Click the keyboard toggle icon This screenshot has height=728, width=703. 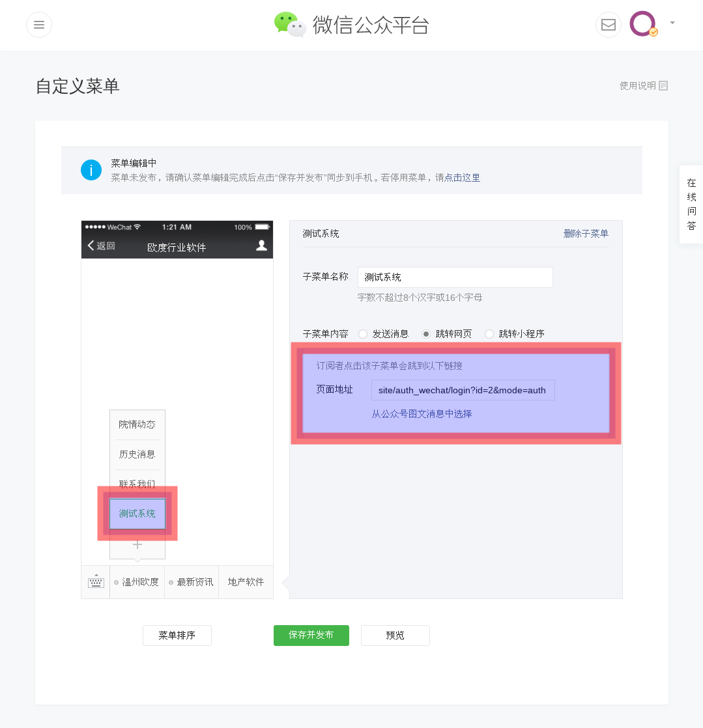96,581
